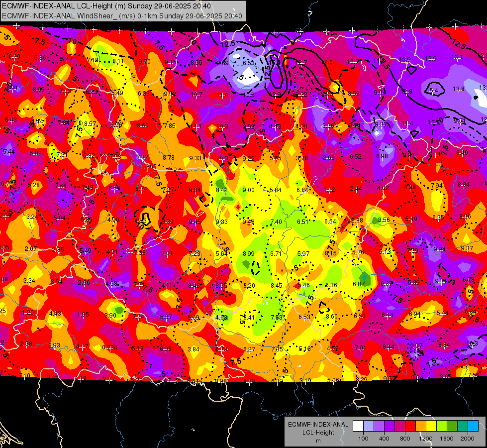Click the medium violet legend swatch
The image size is (487, 448).
(x=379, y=426)
